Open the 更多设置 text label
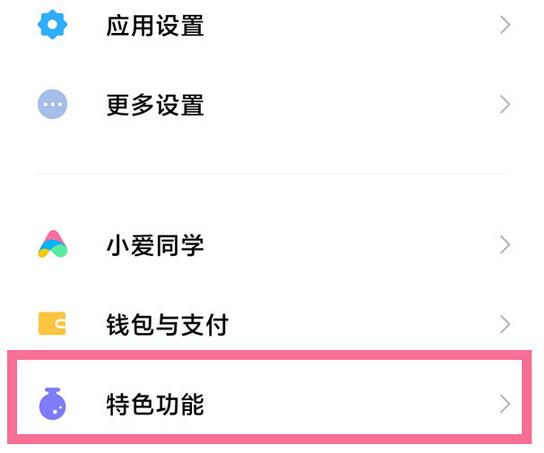Screen dimensions: 544x453 (155, 105)
